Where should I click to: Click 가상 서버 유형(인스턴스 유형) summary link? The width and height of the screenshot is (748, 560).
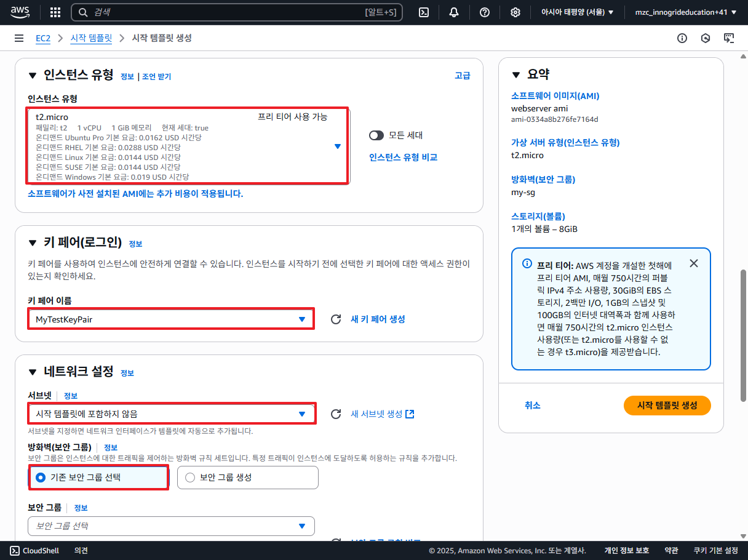coord(565,143)
